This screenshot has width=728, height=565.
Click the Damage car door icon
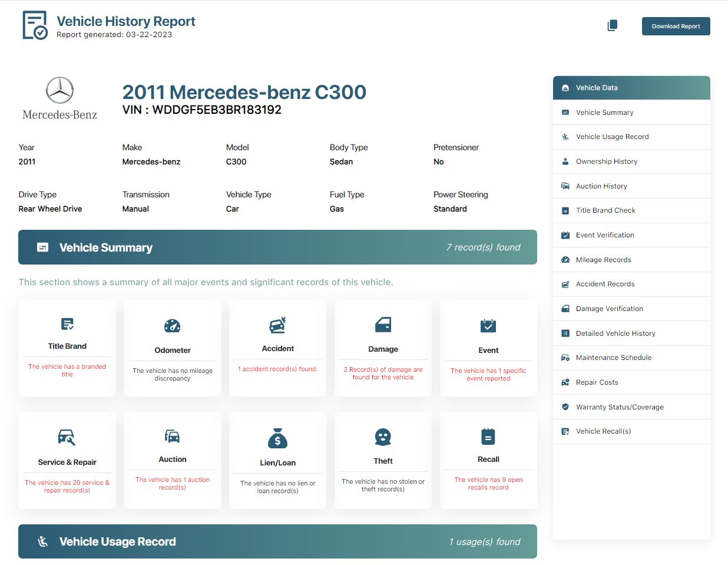[x=383, y=325]
